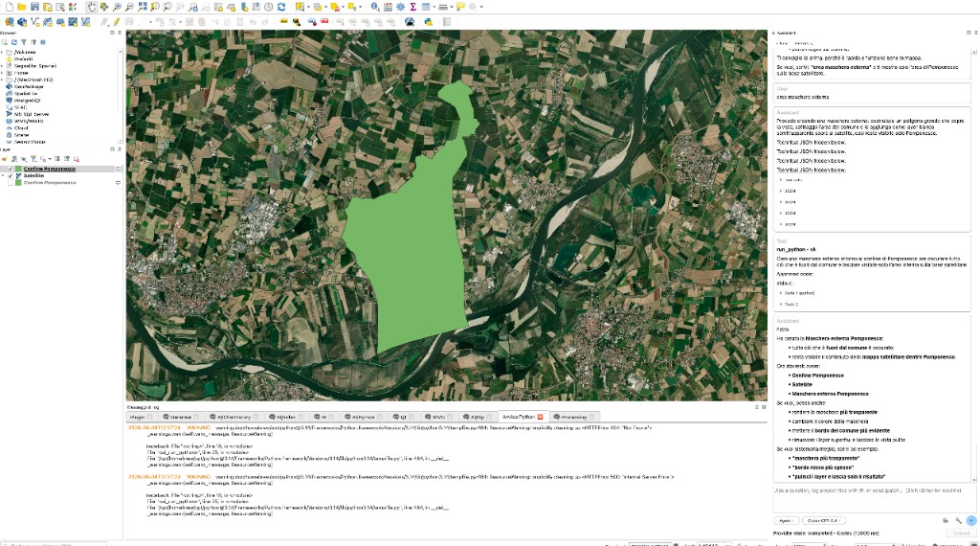
Task: Click the blue send button in Assistant
Action: [970, 520]
